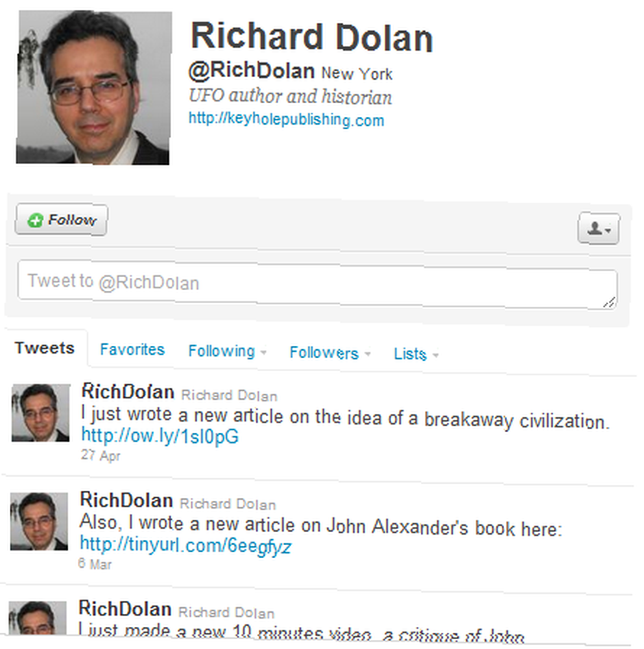The width and height of the screenshot is (644, 649).
Task: Click avatar on the breakaway civilization tweet
Action: click(x=41, y=413)
